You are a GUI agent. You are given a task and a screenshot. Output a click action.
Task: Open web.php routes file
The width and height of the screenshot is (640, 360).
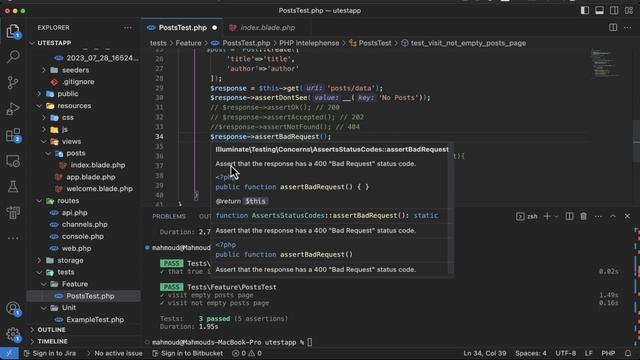(76, 248)
